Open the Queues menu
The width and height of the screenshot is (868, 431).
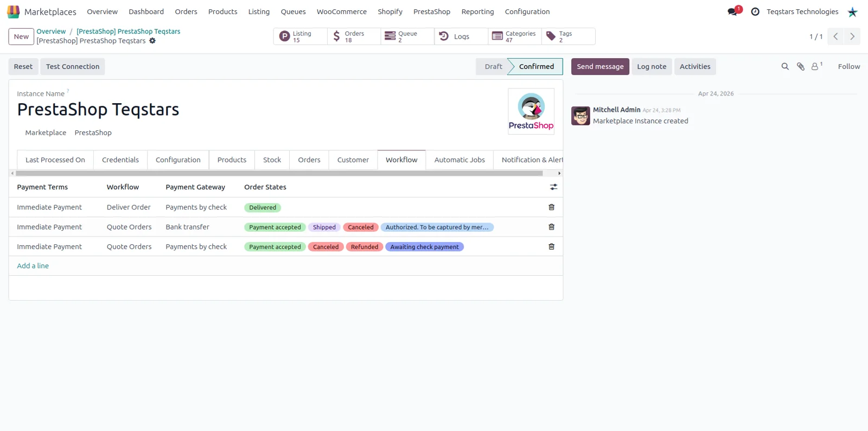click(293, 11)
